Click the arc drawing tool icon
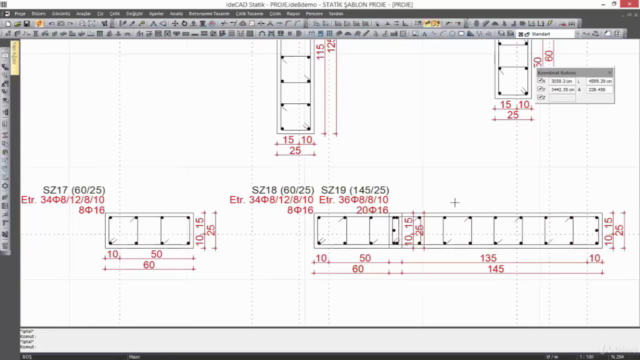 click(443, 34)
